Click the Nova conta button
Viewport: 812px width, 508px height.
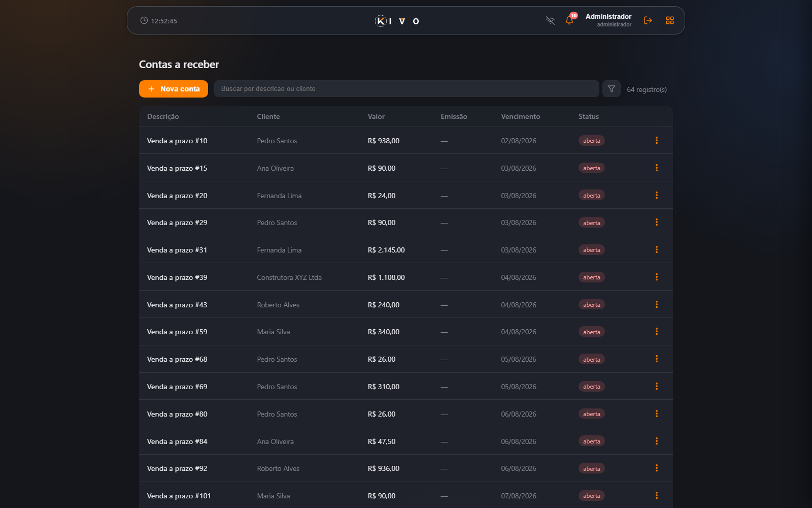pyautogui.click(x=174, y=89)
